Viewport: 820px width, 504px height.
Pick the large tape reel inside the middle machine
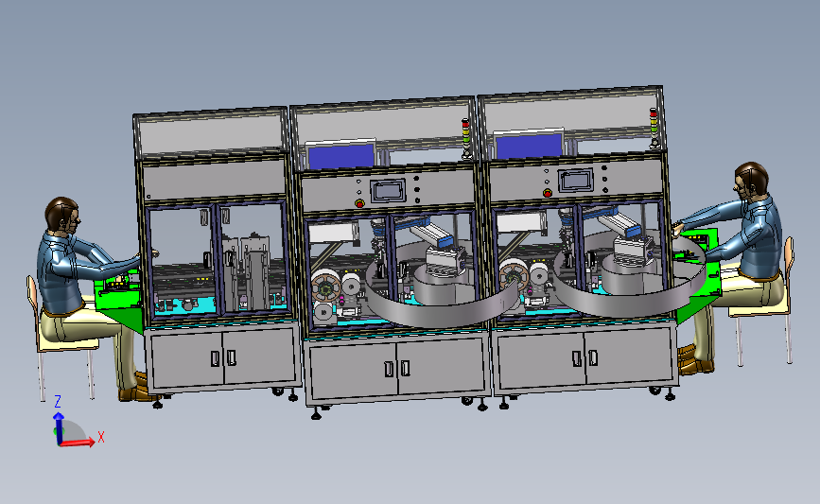tap(326, 287)
